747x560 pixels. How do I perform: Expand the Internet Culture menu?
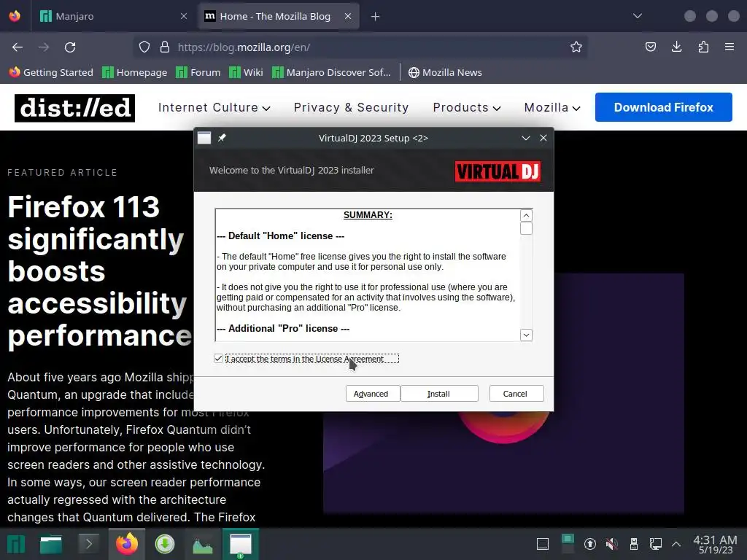(x=214, y=108)
